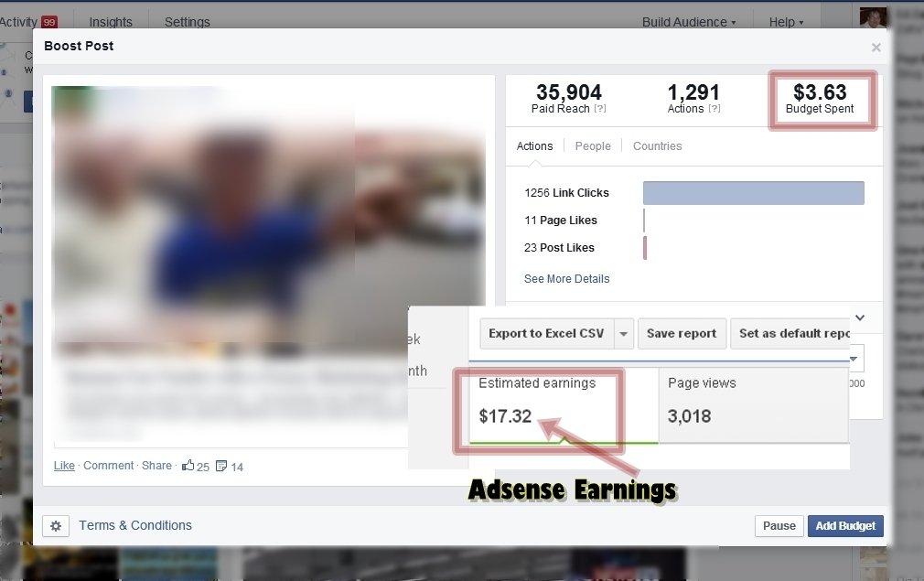Open the Insights menu
This screenshot has height=581, width=924.
[109, 21]
